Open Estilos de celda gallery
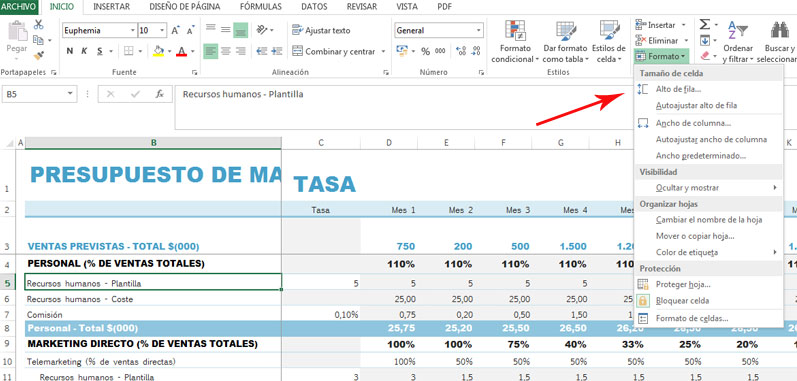 tap(608, 42)
